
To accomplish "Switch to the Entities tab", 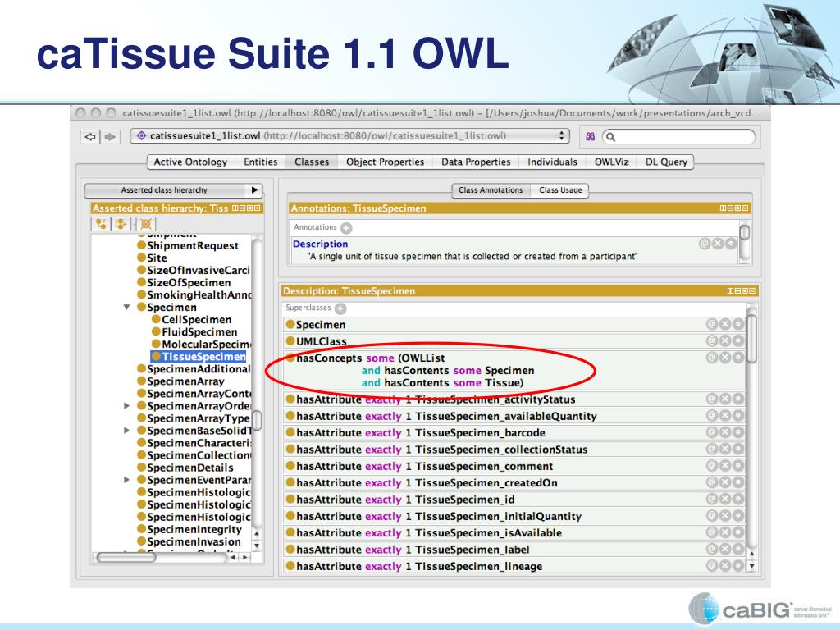I will point(261,162).
